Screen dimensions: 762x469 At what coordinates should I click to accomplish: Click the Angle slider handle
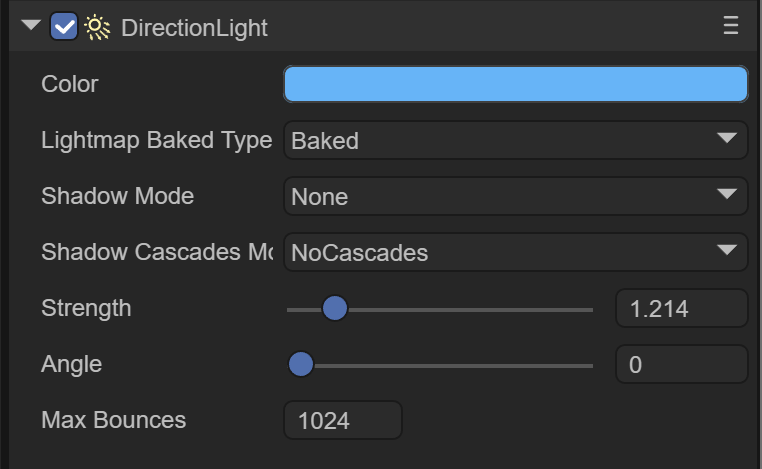point(301,365)
